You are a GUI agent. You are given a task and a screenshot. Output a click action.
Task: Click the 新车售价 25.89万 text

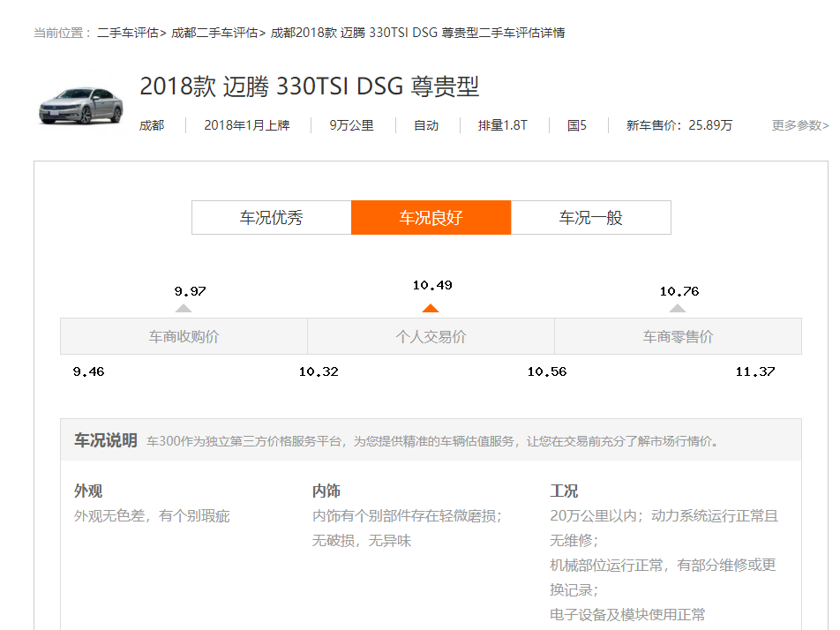tap(679, 125)
